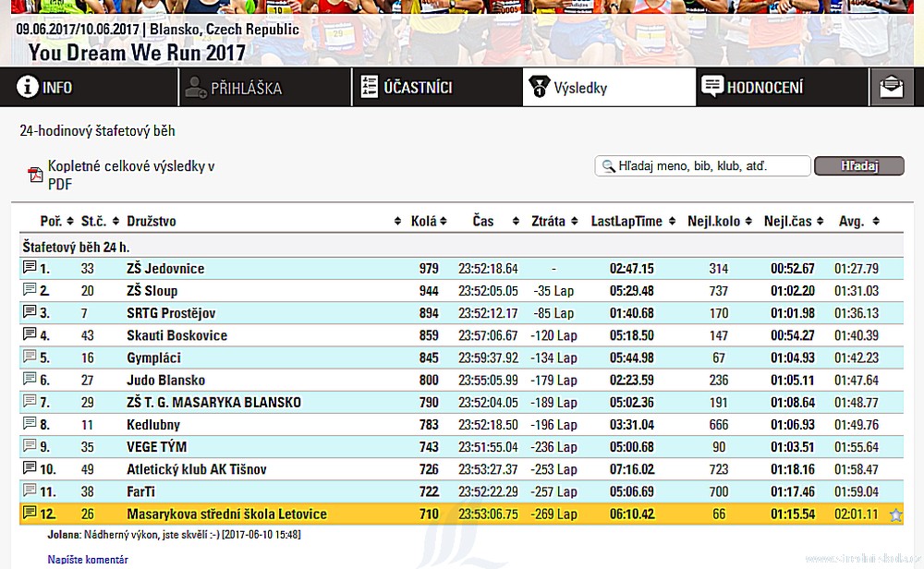Viewport: 924px width, 569px height.
Task: Click the magnifier icon in search box
Action: click(x=608, y=166)
